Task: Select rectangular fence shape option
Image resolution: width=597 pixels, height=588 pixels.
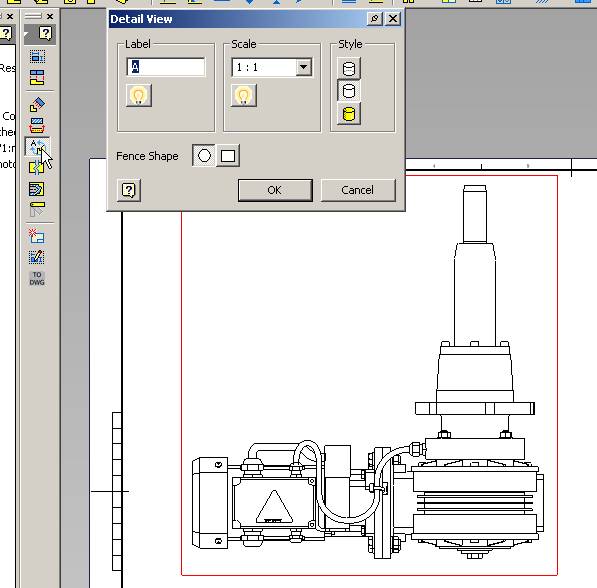Action: [x=228, y=155]
